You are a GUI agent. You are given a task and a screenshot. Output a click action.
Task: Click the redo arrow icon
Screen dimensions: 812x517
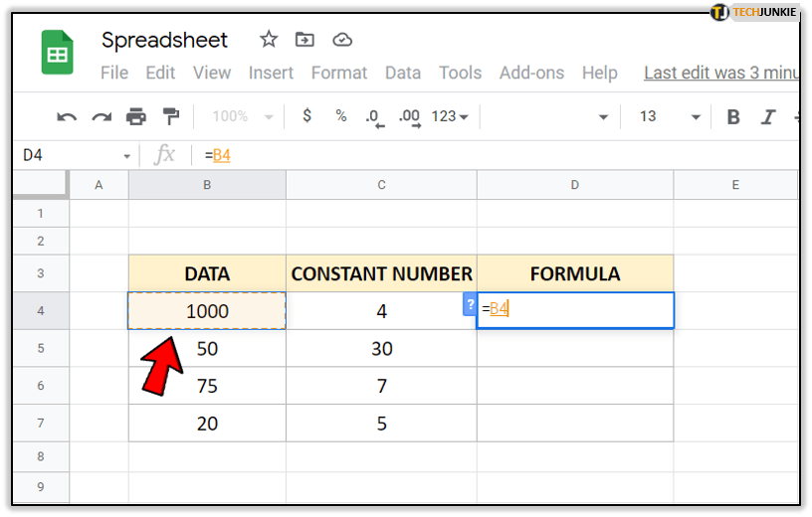click(101, 117)
